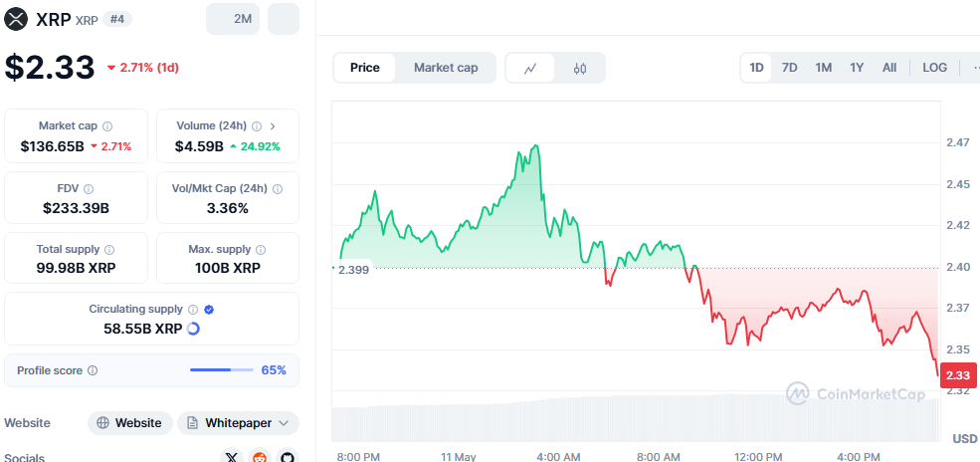Click the Market cap info icon
The height and width of the screenshot is (462, 980).
[107, 126]
